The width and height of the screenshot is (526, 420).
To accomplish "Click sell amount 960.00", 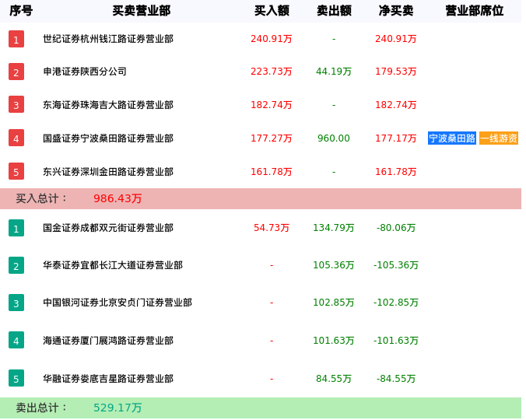I will [x=334, y=138].
